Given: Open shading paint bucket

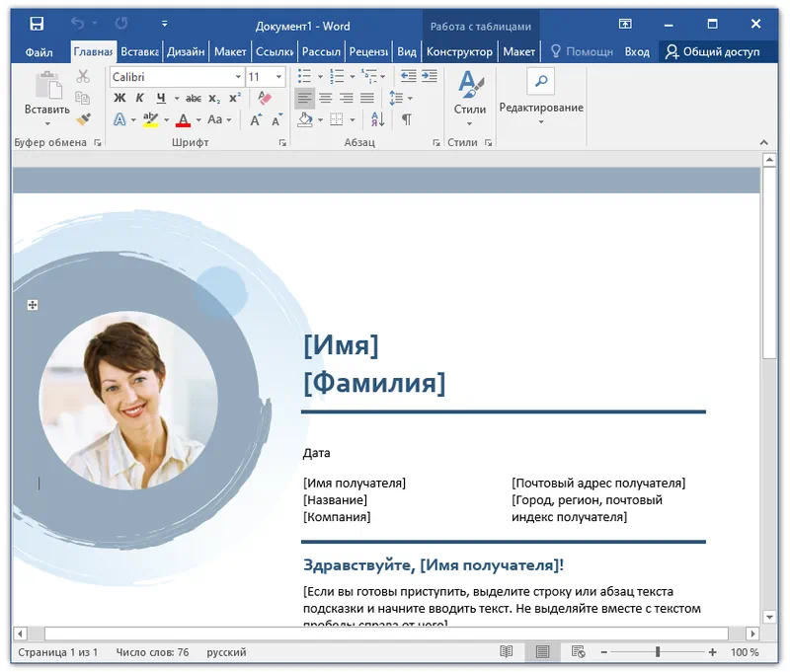Looking at the screenshot, I should (305, 119).
